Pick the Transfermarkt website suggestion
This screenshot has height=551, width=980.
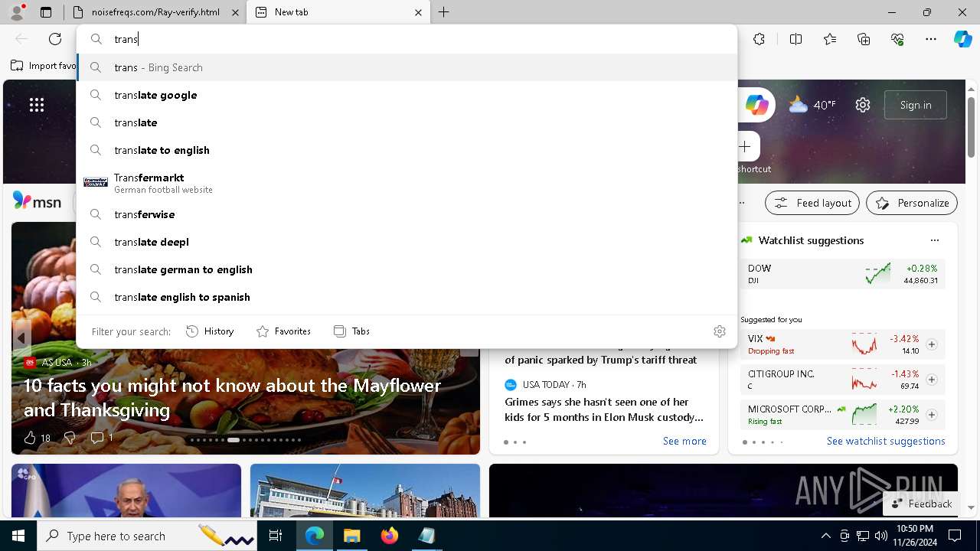[407, 183]
